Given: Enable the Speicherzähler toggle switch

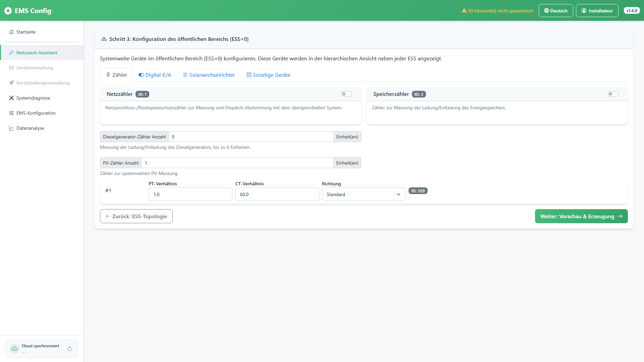Looking at the screenshot, I should pos(613,94).
